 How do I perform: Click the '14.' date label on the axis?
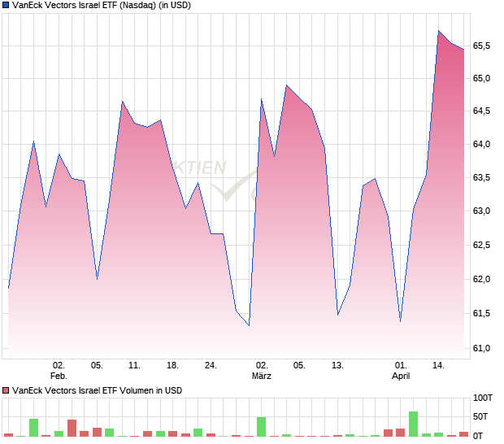point(439,366)
